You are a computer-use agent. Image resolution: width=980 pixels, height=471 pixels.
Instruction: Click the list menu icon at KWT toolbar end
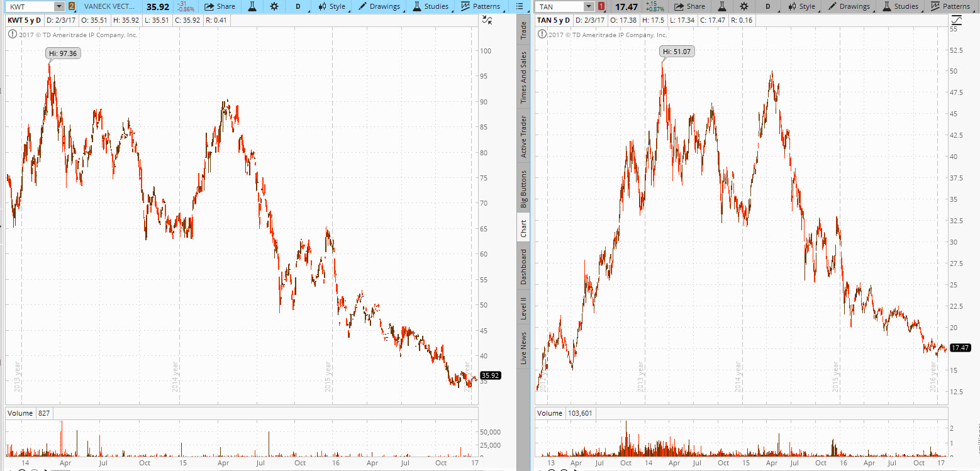[x=520, y=6]
